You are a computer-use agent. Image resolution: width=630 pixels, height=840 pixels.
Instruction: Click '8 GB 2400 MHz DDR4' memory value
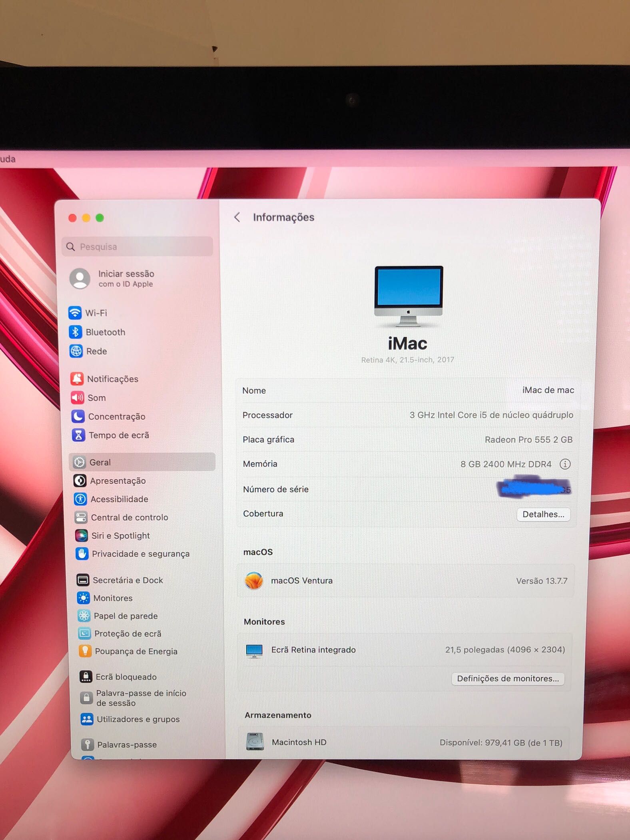[506, 464]
